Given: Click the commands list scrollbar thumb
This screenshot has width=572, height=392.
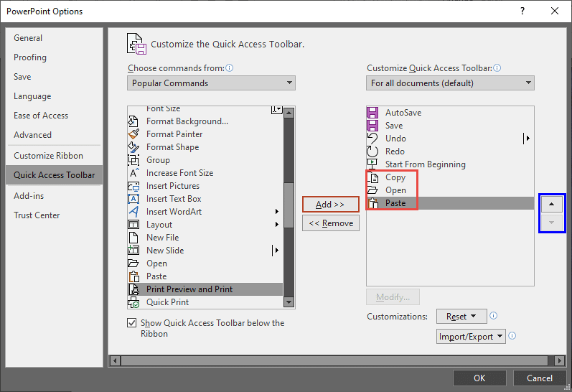Looking at the screenshot, I should 289,205.
